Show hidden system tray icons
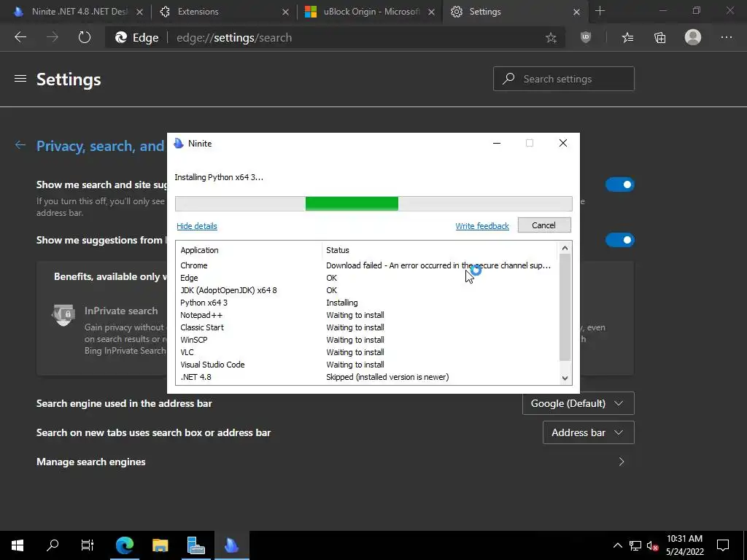 coord(617,545)
